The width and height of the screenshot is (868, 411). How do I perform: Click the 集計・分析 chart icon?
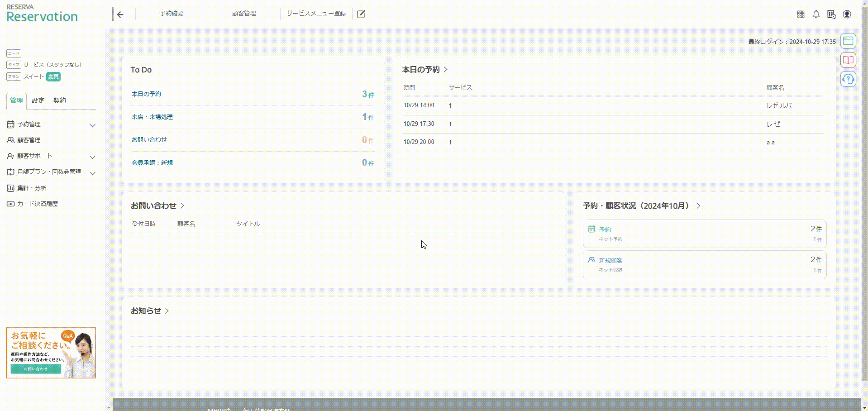pyautogui.click(x=10, y=188)
